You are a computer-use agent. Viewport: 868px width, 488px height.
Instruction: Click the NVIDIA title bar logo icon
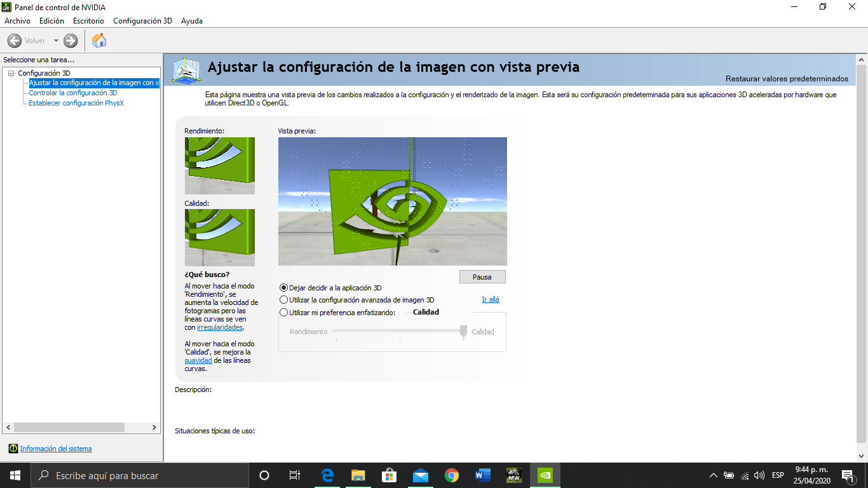[6, 7]
